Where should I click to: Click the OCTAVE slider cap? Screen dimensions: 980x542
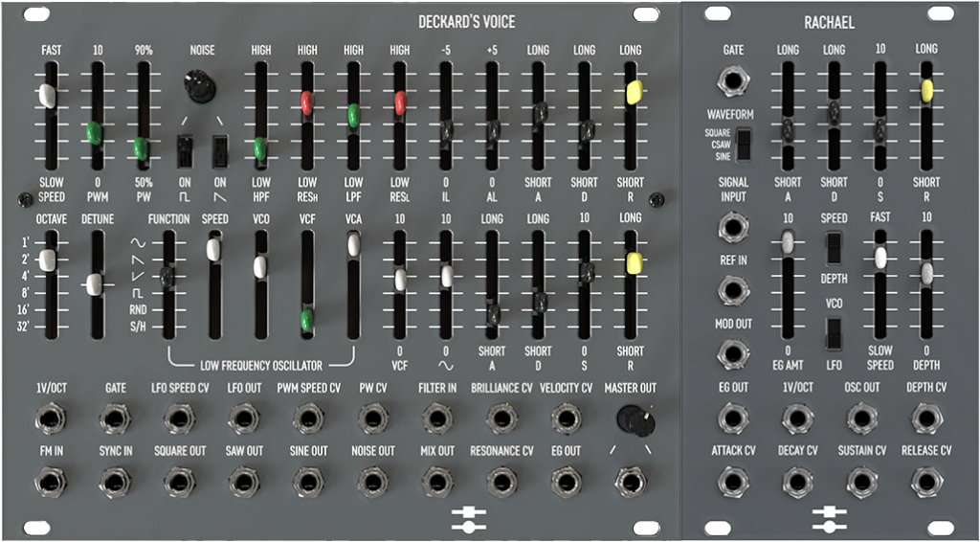click(48, 260)
